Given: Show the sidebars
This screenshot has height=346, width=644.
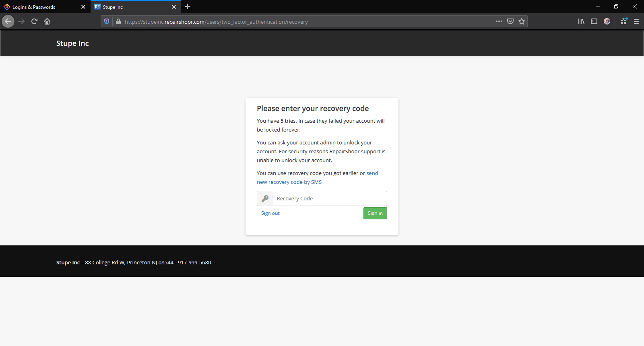Looking at the screenshot, I should coord(594,21).
